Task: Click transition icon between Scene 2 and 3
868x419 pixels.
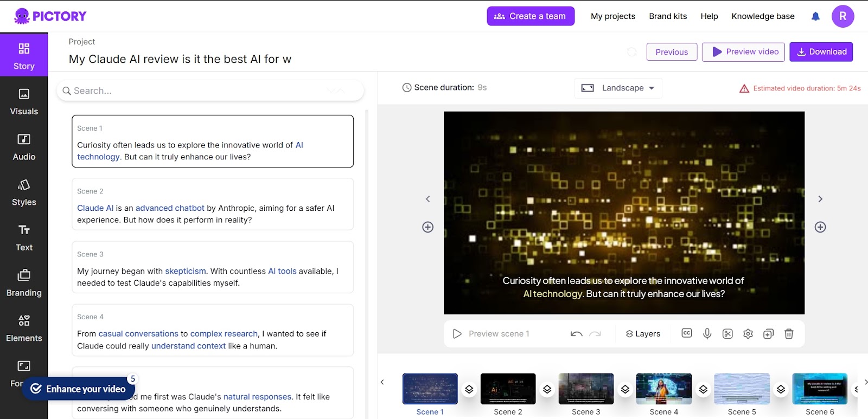Action: click(547, 389)
